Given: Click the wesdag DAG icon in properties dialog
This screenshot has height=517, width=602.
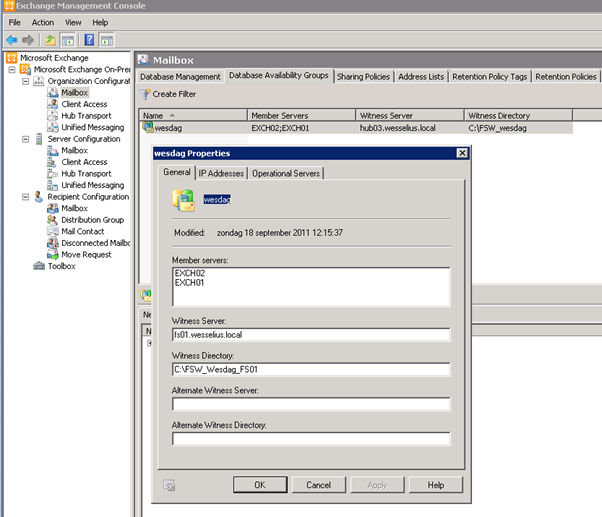Looking at the screenshot, I should 185,200.
